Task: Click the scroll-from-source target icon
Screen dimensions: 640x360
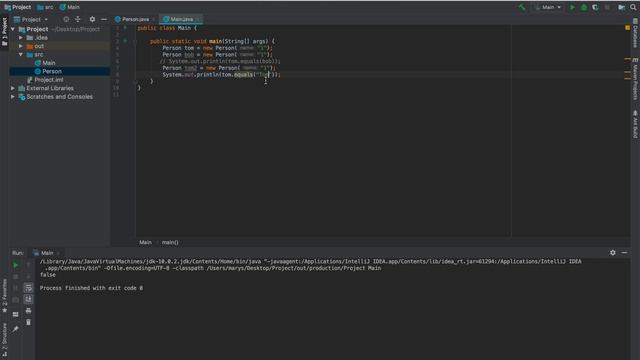Action: (66, 19)
